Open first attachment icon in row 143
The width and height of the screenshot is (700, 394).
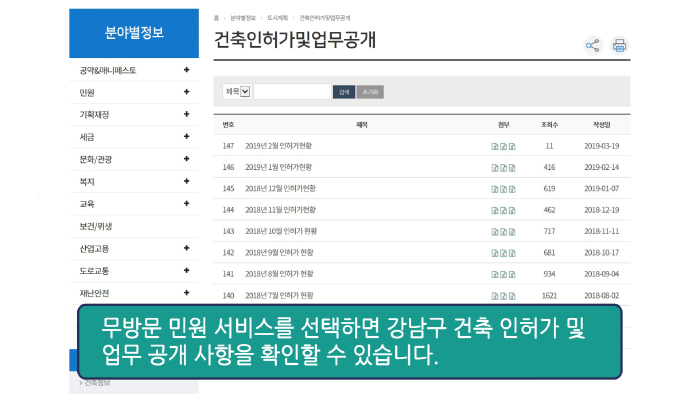pos(495,232)
